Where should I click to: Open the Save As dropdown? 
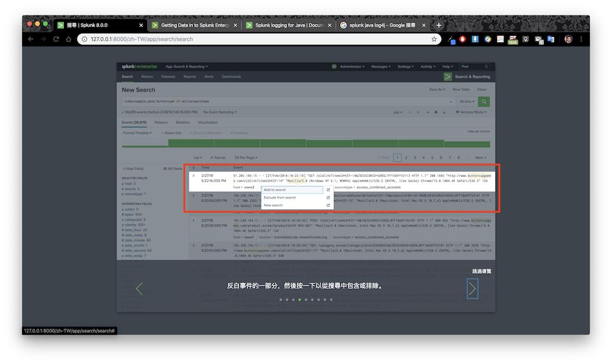(437, 90)
